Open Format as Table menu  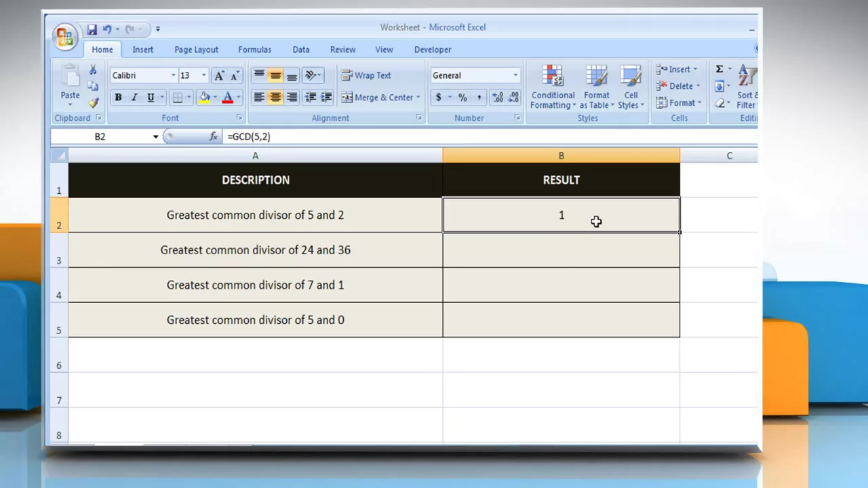pos(597,87)
